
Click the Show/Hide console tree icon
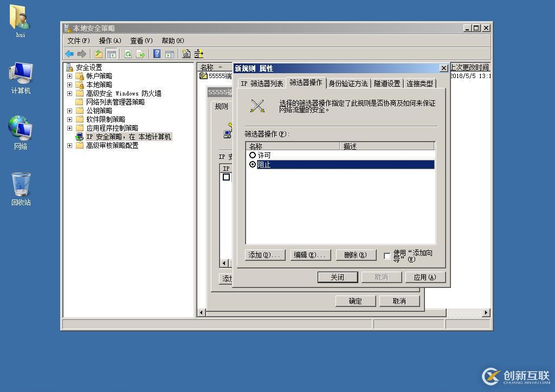click(x=111, y=54)
